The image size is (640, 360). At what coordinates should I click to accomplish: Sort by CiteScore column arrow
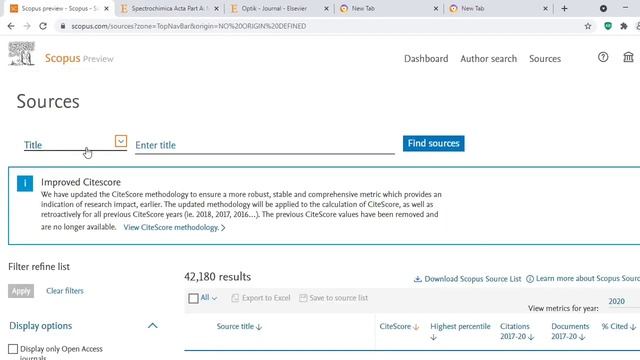coord(416,327)
